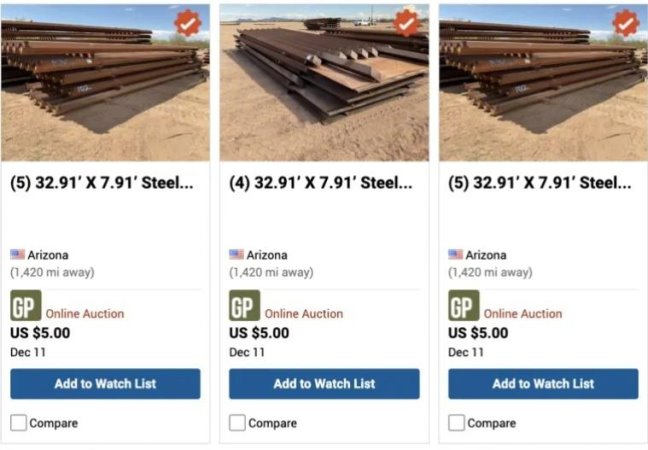
Task: Check Compare box on middle listing
Action: click(237, 423)
